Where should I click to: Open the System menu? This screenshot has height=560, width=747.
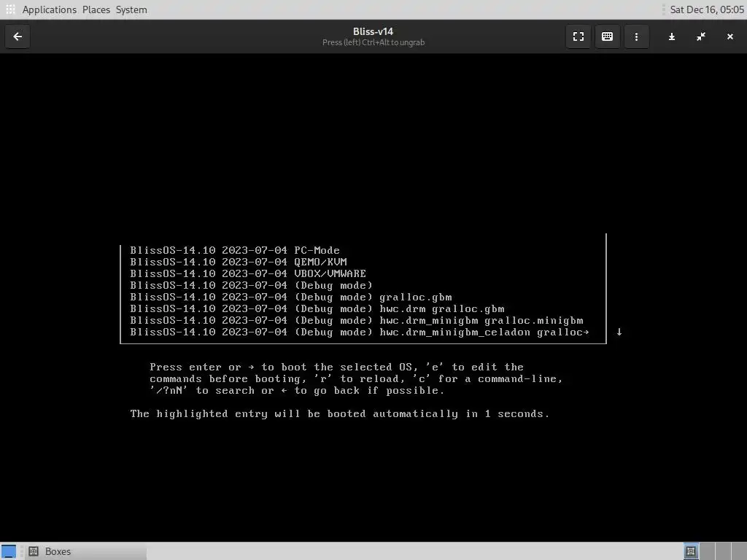click(x=131, y=9)
